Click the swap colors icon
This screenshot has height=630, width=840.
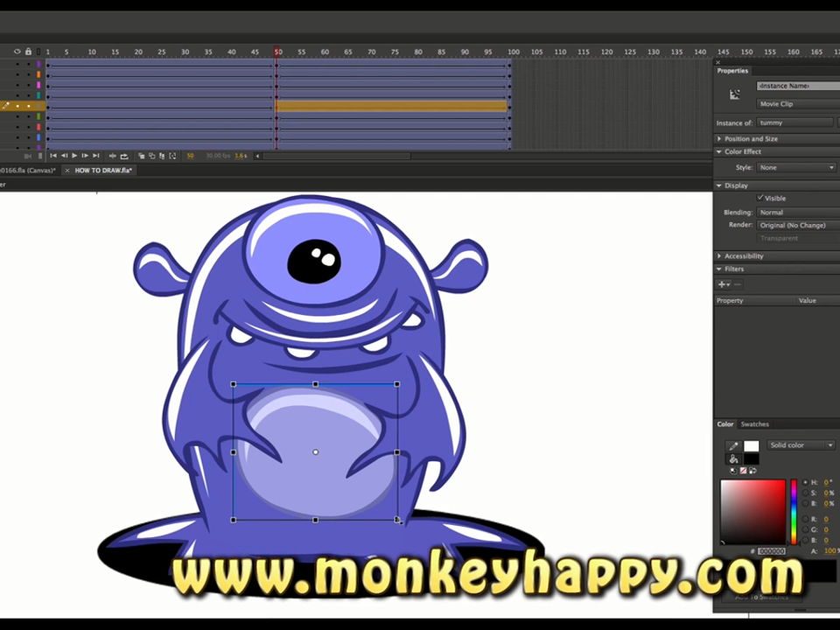(x=752, y=471)
